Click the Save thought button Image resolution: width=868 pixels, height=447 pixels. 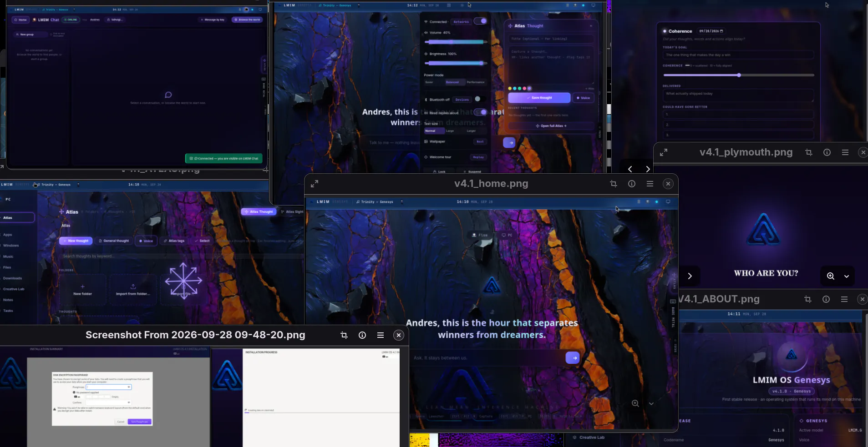539,98
